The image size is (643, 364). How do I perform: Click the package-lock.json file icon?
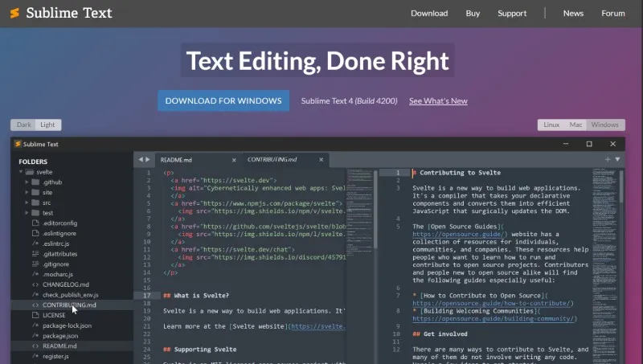pyautogui.click(x=35, y=325)
